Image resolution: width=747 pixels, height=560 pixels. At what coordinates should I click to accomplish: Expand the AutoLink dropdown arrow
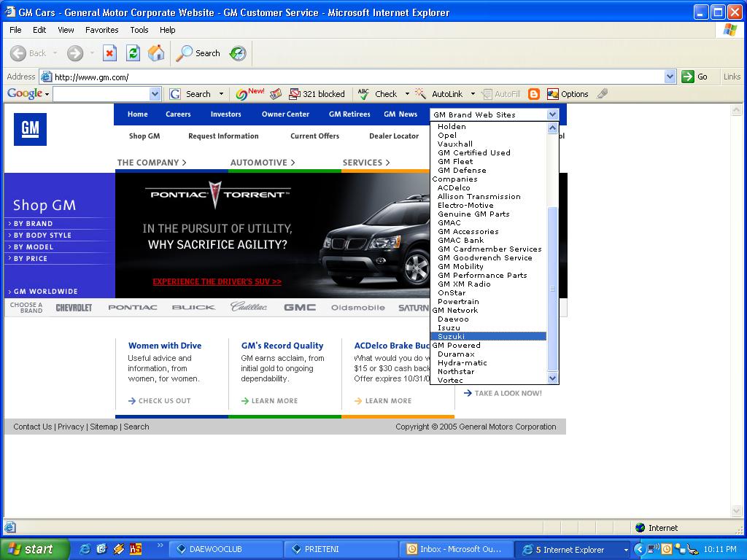tap(473, 94)
